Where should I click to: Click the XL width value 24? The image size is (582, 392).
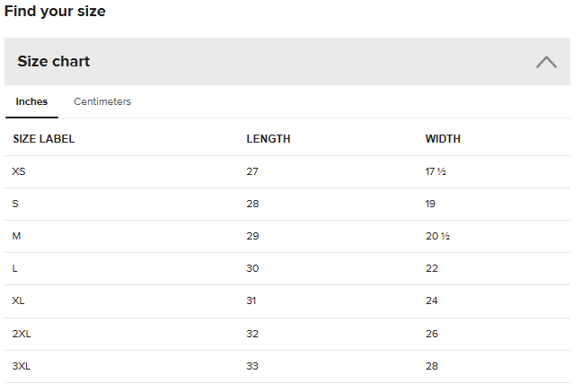tap(432, 301)
